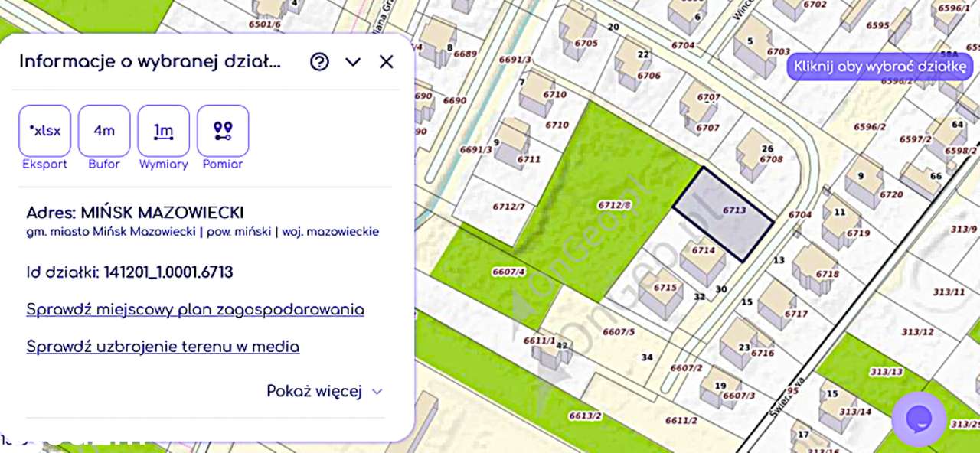Click green parcel 6607/4 on the map
Image resolution: width=980 pixels, height=453 pixels.
508,272
